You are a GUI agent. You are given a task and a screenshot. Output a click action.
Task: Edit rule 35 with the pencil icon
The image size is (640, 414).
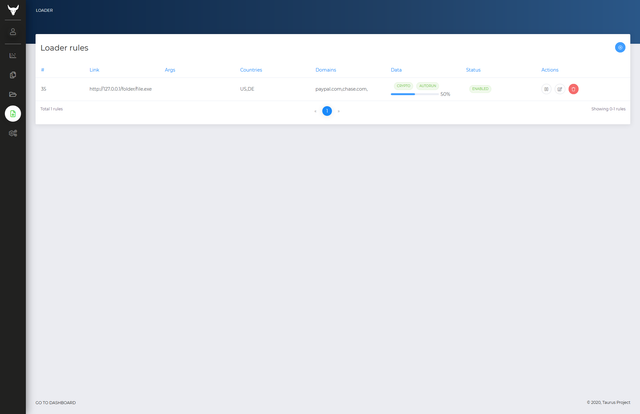560,89
